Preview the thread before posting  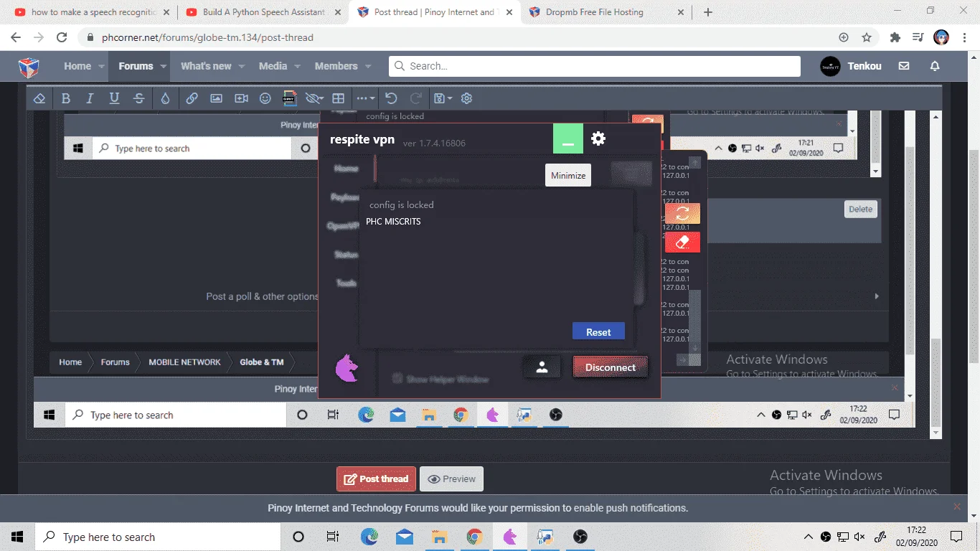click(x=451, y=479)
